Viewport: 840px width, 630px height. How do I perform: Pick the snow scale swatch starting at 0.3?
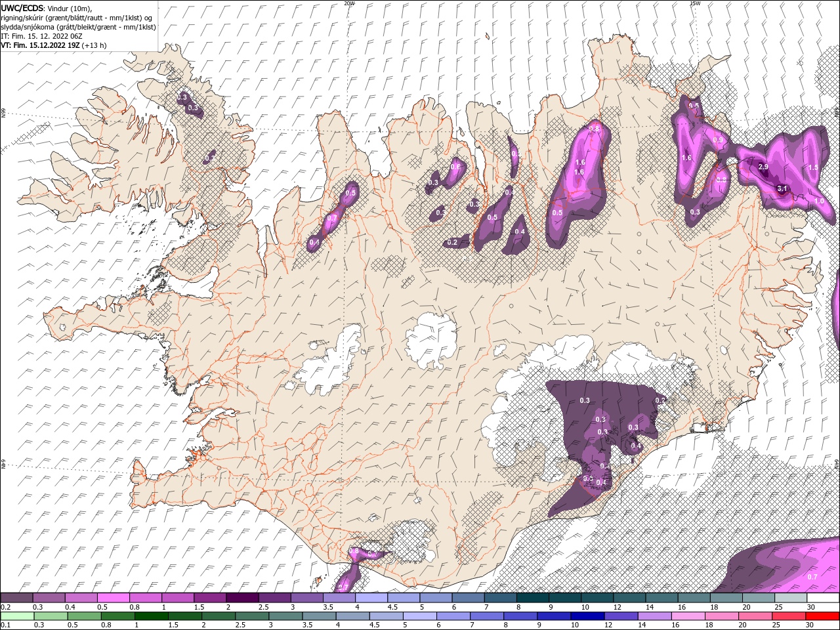pyautogui.click(x=49, y=598)
